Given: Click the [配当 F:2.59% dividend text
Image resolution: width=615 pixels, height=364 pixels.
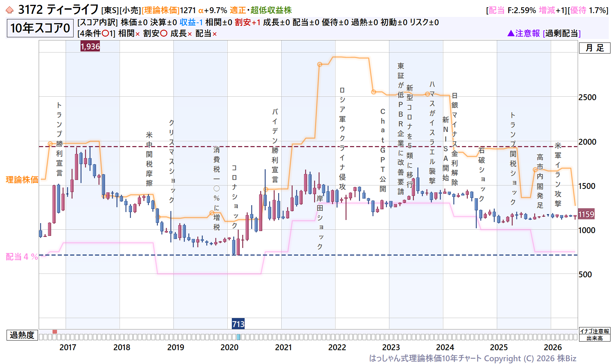Looking at the screenshot, I should tap(511, 10).
